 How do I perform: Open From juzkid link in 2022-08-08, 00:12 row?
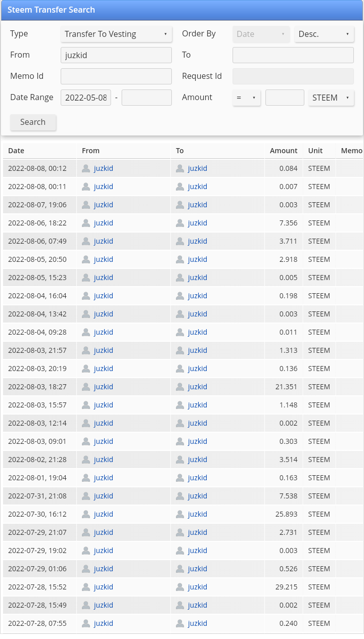104,168
